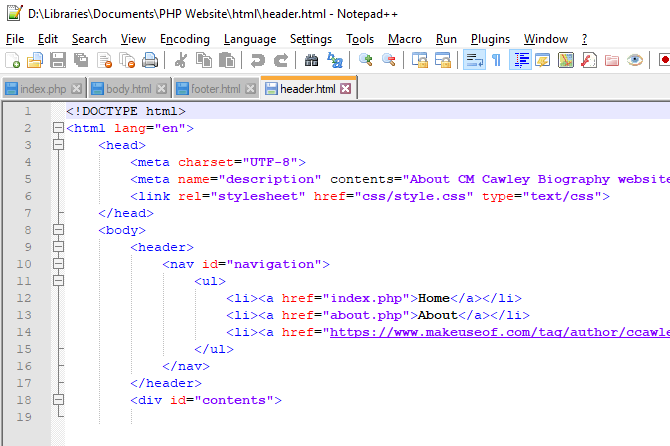670x446 pixels.
Task: Open the File menu
Action: [15, 39]
